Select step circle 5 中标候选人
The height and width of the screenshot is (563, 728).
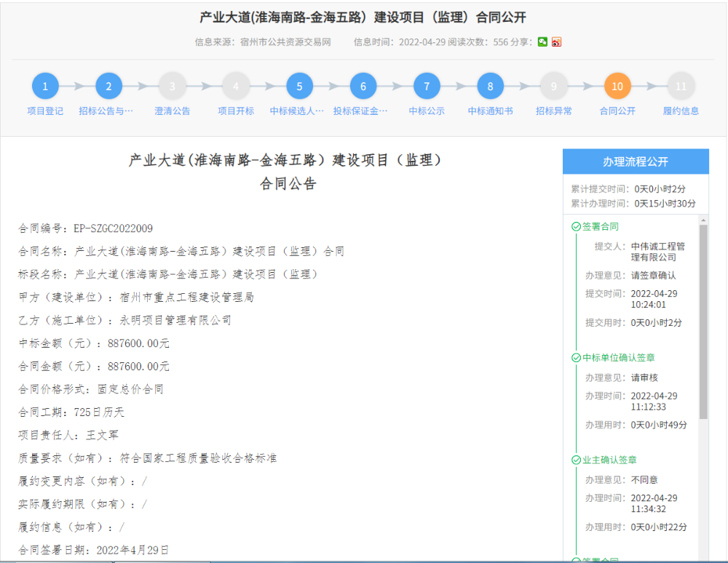pyautogui.click(x=299, y=87)
